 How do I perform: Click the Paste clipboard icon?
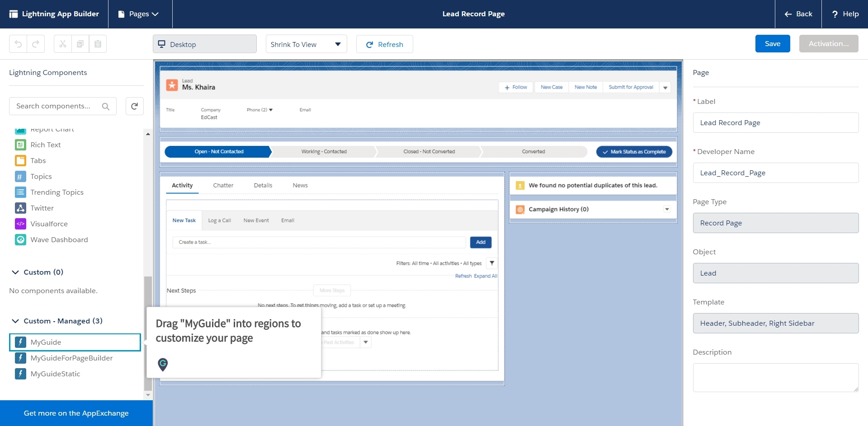coord(98,44)
